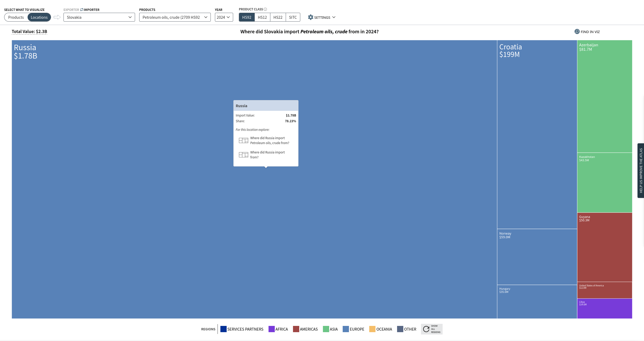
Task: Click the exporter/importer swap arrows icon
Action: pyautogui.click(x=82, y=10)
